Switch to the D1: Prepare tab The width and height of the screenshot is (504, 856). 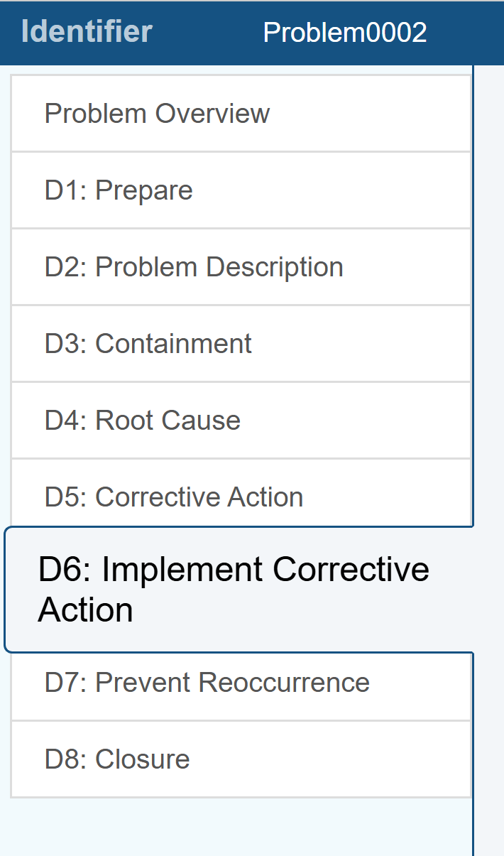119,190
